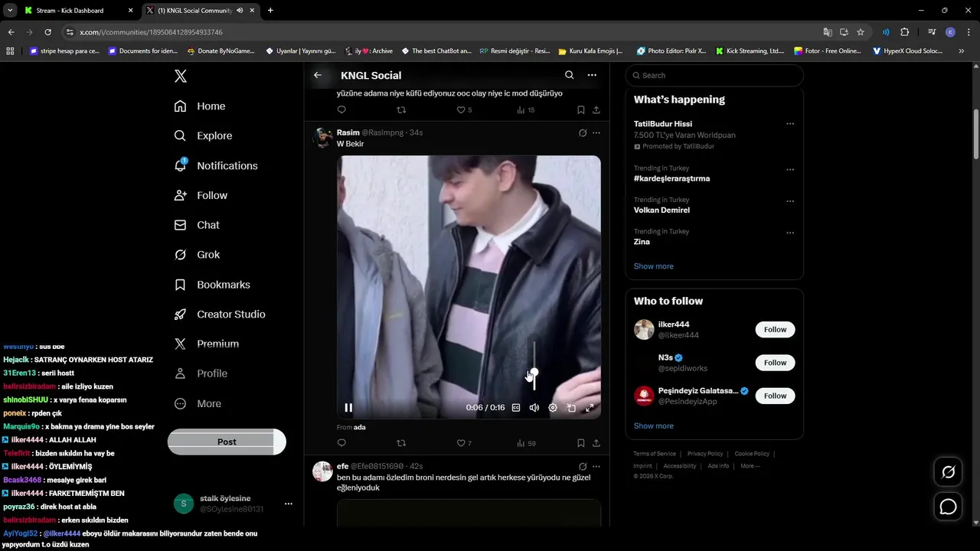Bookmark the post with 15 views
The height and width of the screenshot is (551, 980).
click(x=581, y=110)
